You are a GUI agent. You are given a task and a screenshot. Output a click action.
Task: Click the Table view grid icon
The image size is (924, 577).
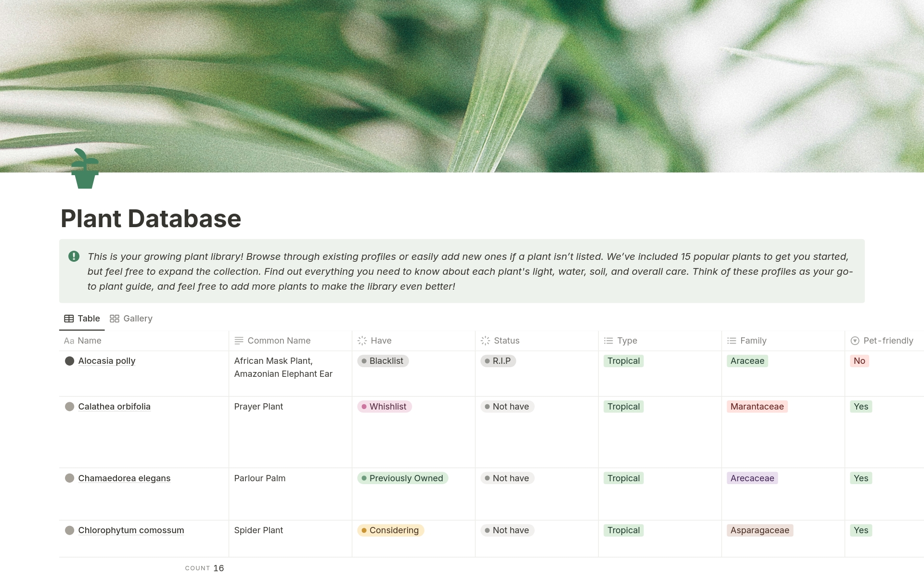click(x=69, y=319)
